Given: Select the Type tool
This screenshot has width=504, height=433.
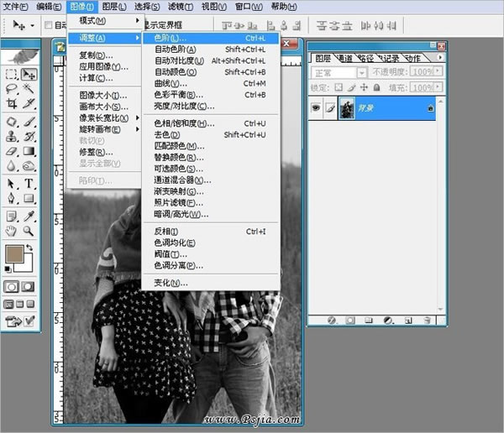Looking at the screenshot, I should (29, 184).
